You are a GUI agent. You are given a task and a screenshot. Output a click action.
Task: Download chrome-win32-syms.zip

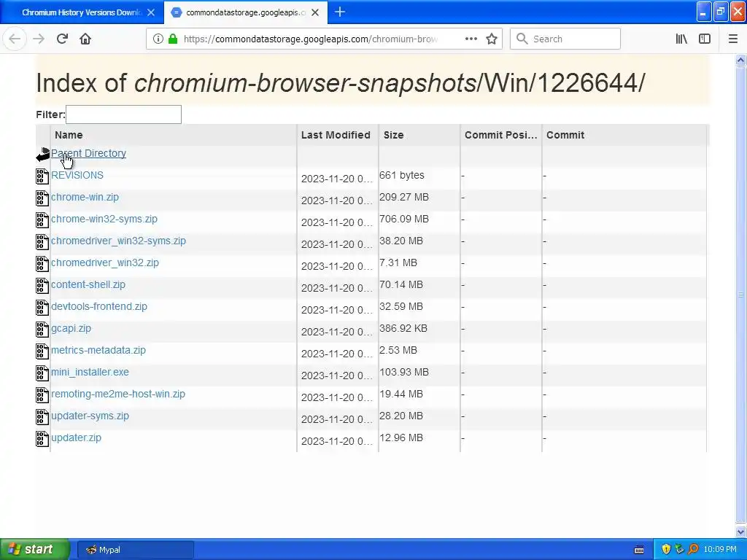[104, 219]
